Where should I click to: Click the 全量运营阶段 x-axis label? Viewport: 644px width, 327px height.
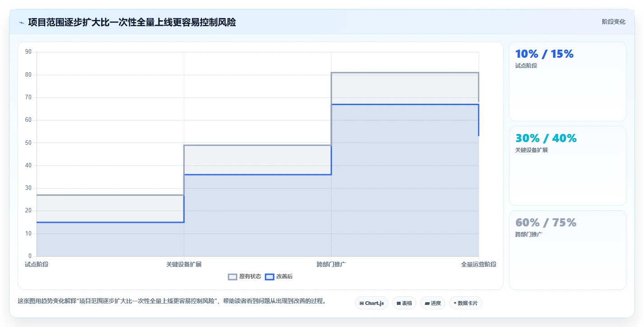point(479,264)
